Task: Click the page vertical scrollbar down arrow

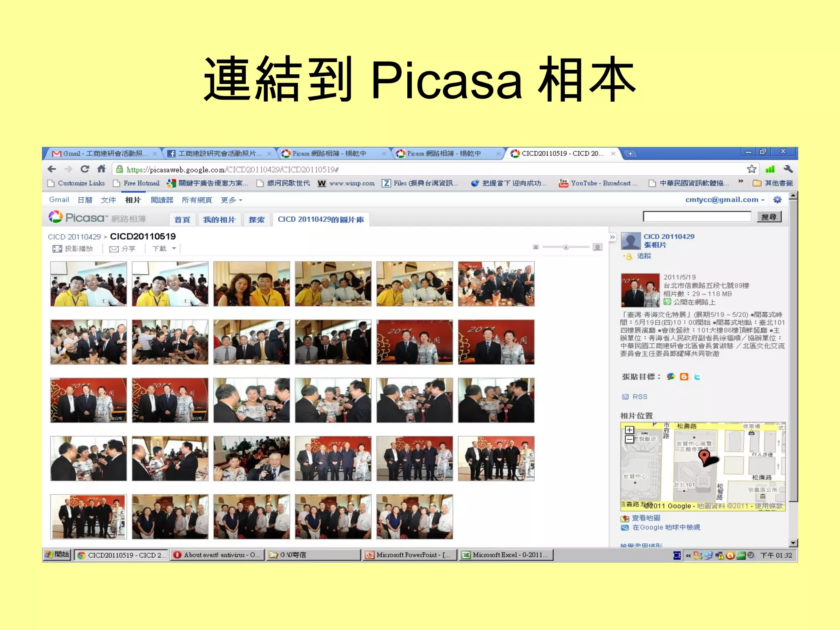Action: tap(793, 543)
